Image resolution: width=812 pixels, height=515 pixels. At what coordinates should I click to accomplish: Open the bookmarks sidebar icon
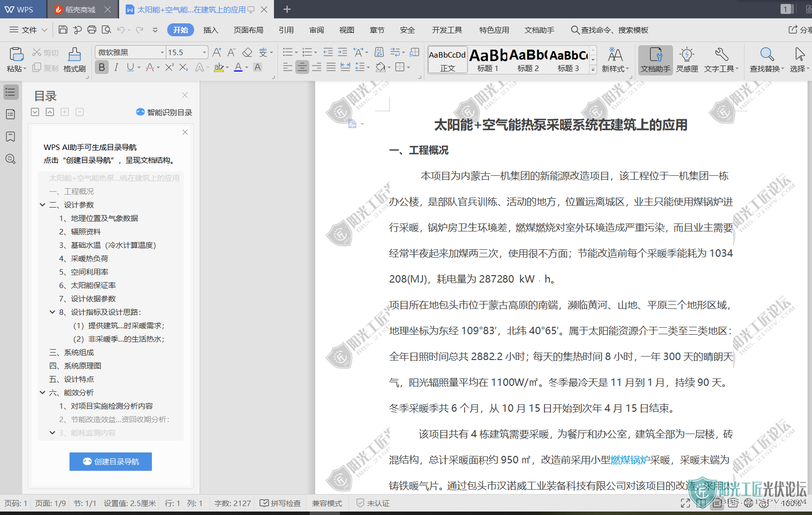[x=10, y=137]
